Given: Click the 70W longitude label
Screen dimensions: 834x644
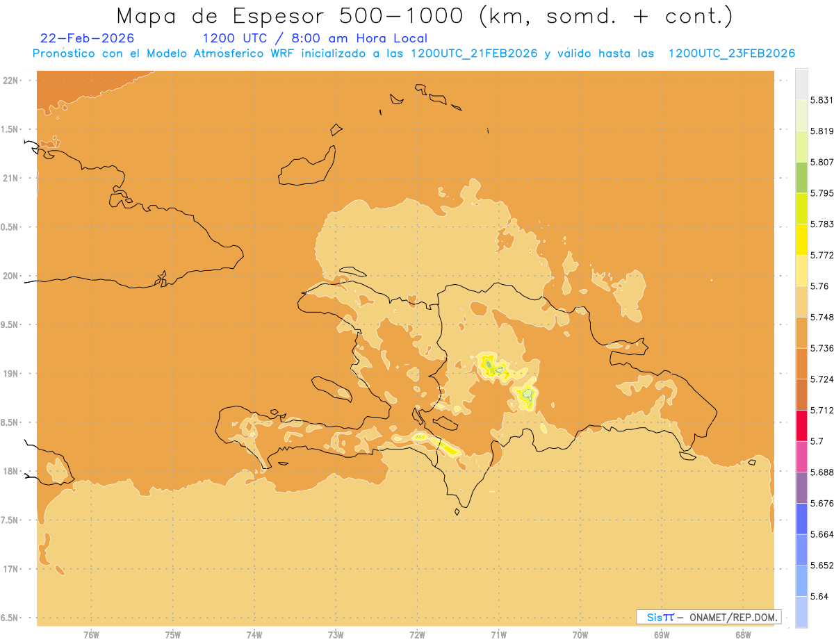Looking at the screenshot, I should 580,634.
